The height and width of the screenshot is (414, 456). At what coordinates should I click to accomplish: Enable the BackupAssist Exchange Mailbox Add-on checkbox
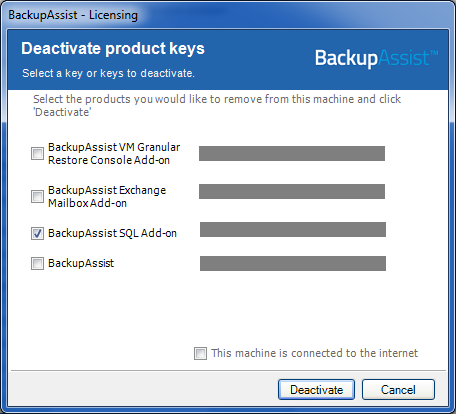click(37, 196)
